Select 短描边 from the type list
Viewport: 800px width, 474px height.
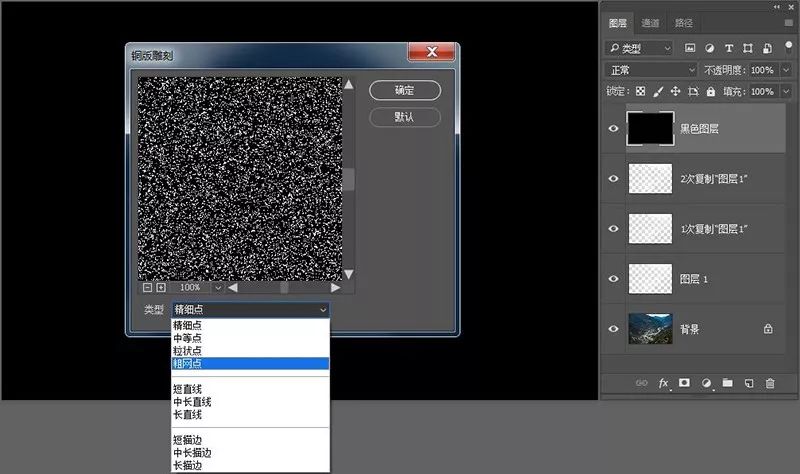[x=251, y=440]
